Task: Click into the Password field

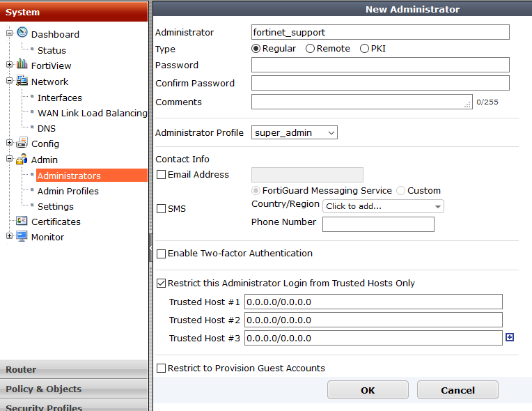Action: coord(380,65)
